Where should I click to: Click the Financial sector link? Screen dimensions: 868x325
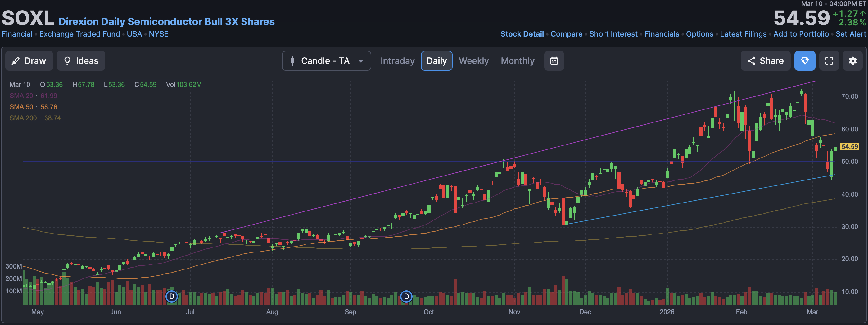tap(17, 34)
